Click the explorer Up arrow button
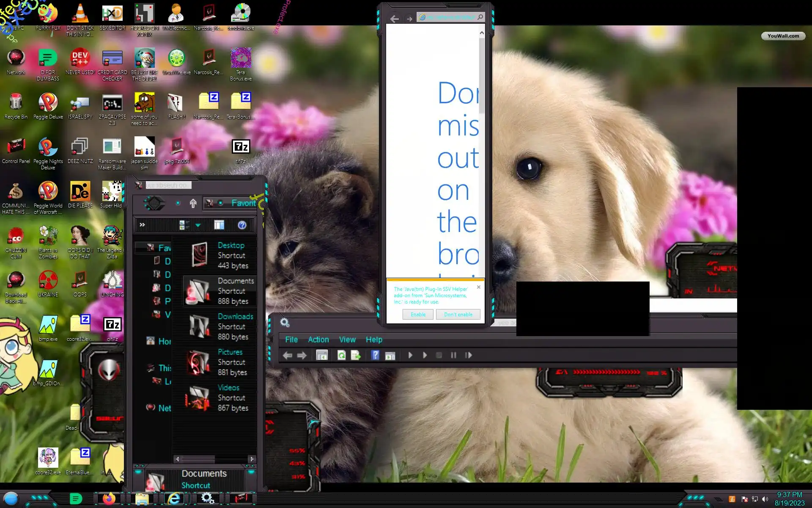The image size is (812, 508). coord(193,204)
